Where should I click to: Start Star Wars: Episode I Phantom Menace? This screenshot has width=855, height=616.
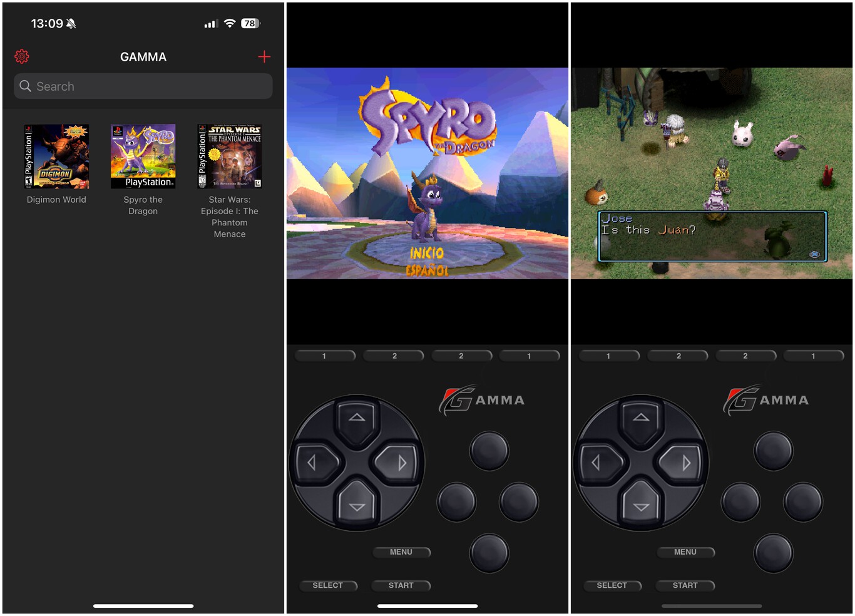pyautogui.click(x=229, y=155)
